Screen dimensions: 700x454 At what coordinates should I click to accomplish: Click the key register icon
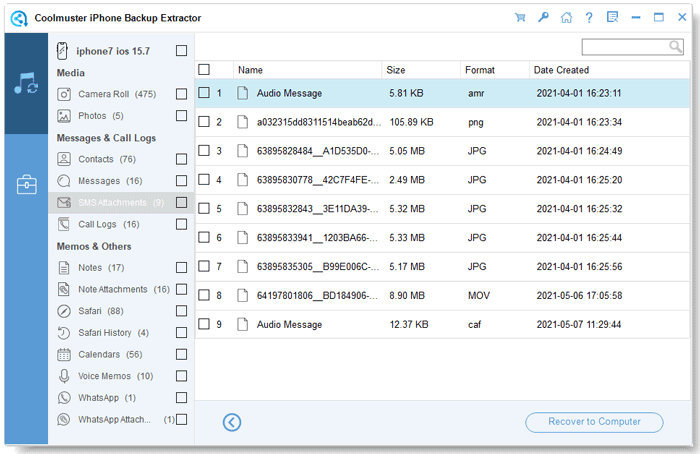[x=543, y=17]
